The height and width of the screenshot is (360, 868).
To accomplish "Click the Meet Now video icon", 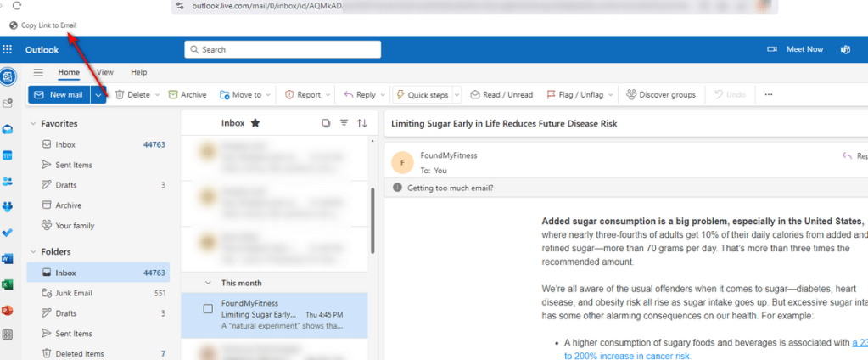I will 772,49.
